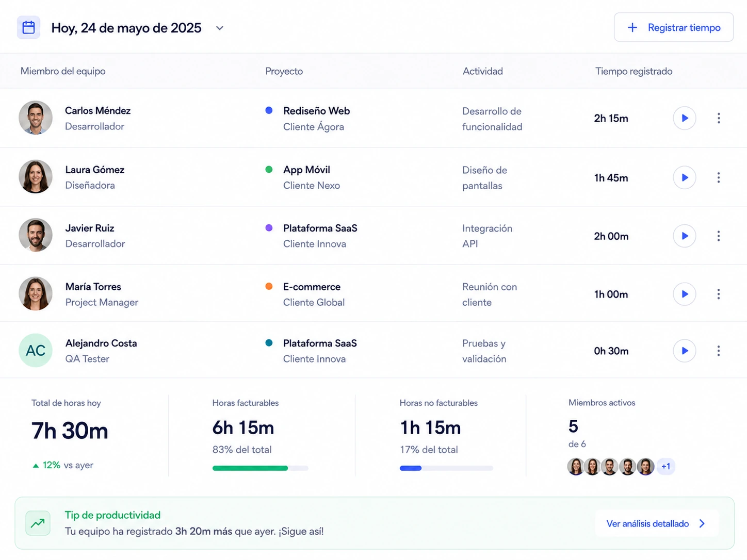Click Laura Gómez's profile photo
Viewport: 747px width, 560px height.
coord(36,176)
